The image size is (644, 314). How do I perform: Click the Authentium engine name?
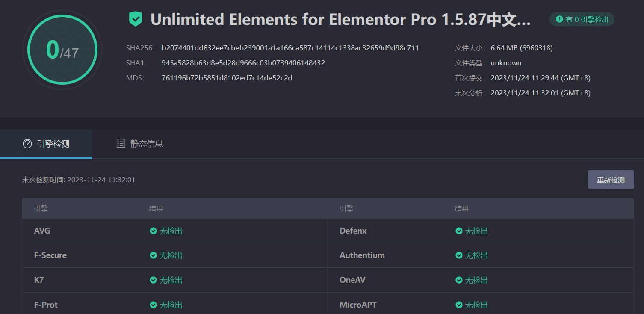pyautogui.click(x=362, y=255)
